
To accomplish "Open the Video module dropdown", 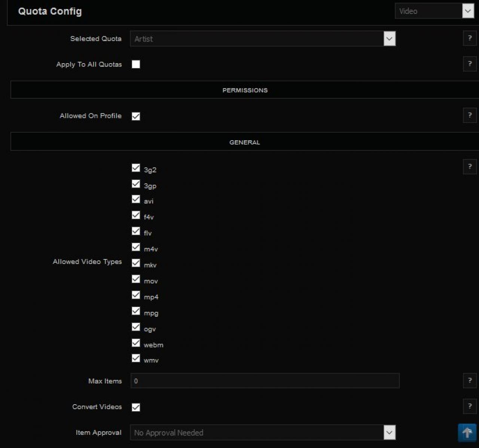I will (x=434, y=11).
